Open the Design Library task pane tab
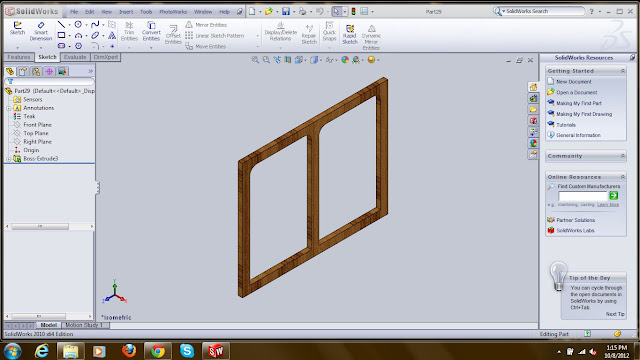This screenshot has width=640, height=360. click(533, 98)
